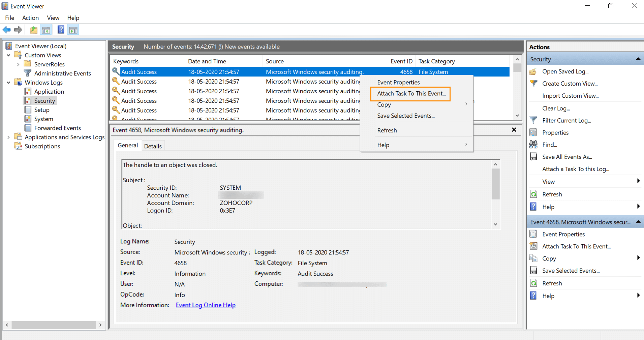The image size is (644, 340).
Task: Select Clear Log in the Actions pane
Action: click(556, 108)
